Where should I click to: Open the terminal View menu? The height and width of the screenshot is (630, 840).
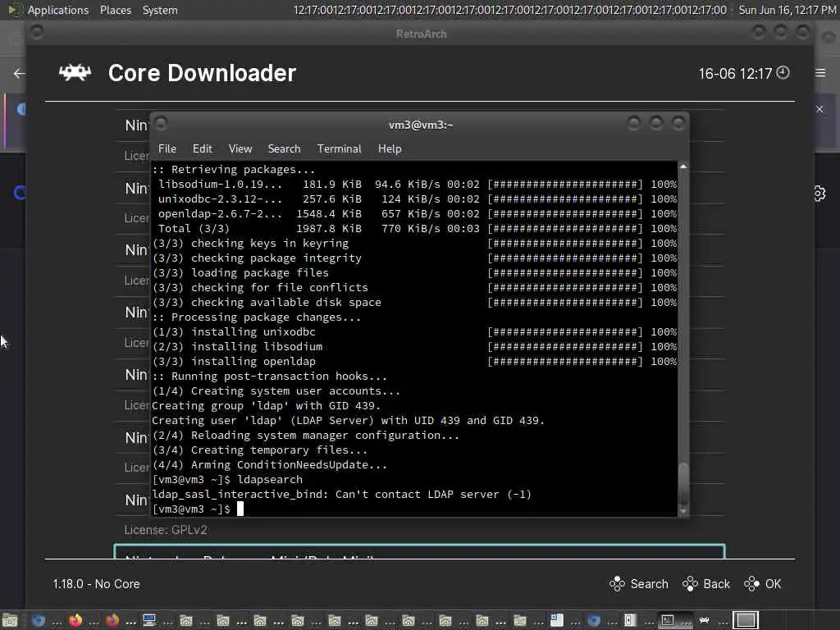[240, 149]
